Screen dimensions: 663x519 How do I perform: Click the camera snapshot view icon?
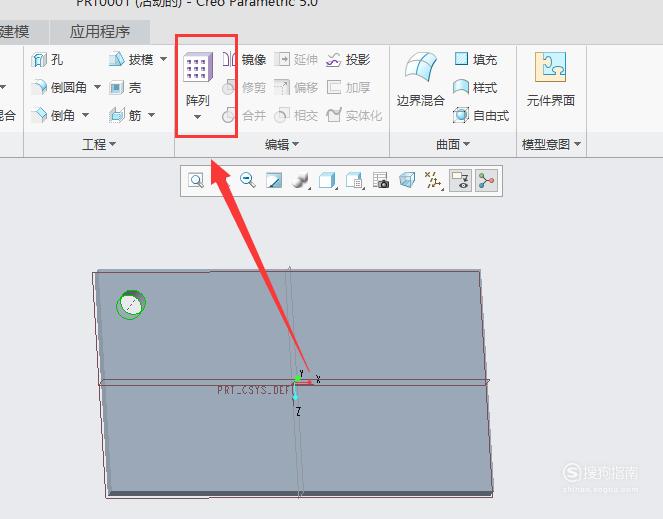pyautogui.click(x=381, y=181)
